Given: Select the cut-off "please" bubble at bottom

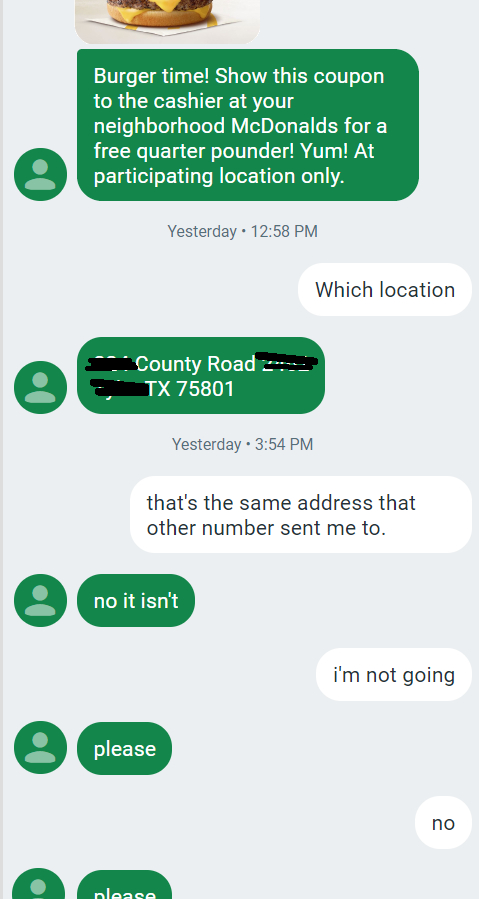Looking at the screenshot, I should click(x=124, y=884).
